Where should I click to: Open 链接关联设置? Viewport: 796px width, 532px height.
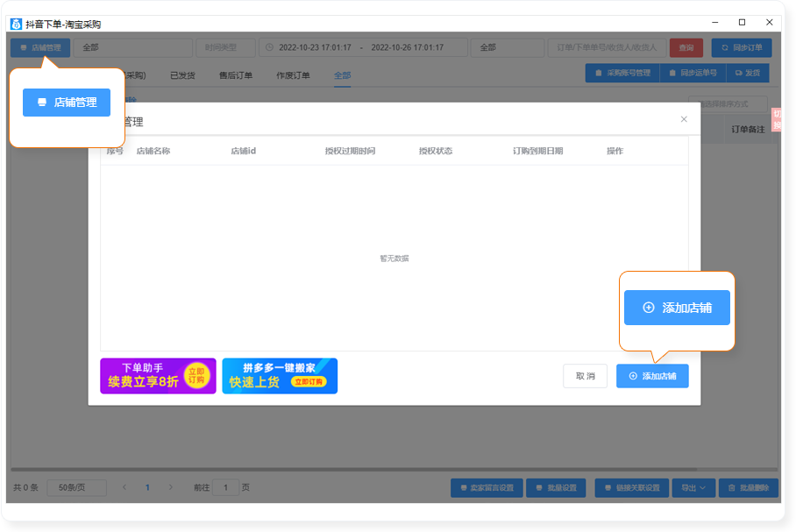click(x=632, y=488)
